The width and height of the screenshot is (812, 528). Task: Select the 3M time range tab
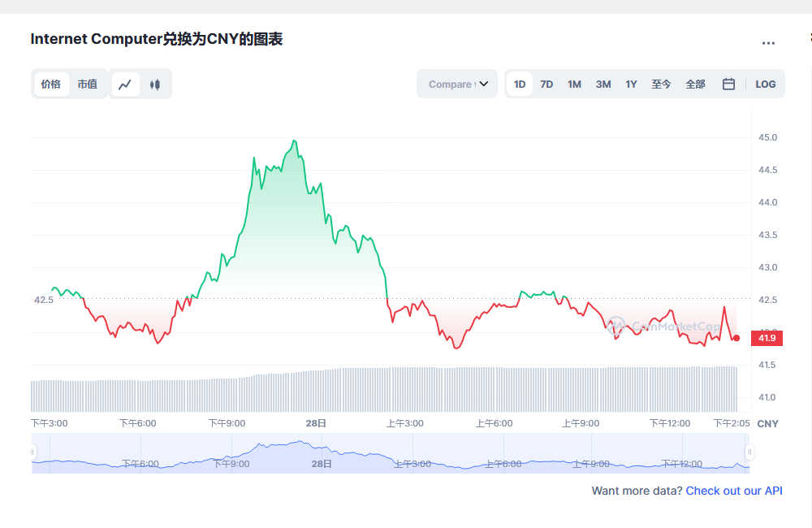(x=603, y=84)
